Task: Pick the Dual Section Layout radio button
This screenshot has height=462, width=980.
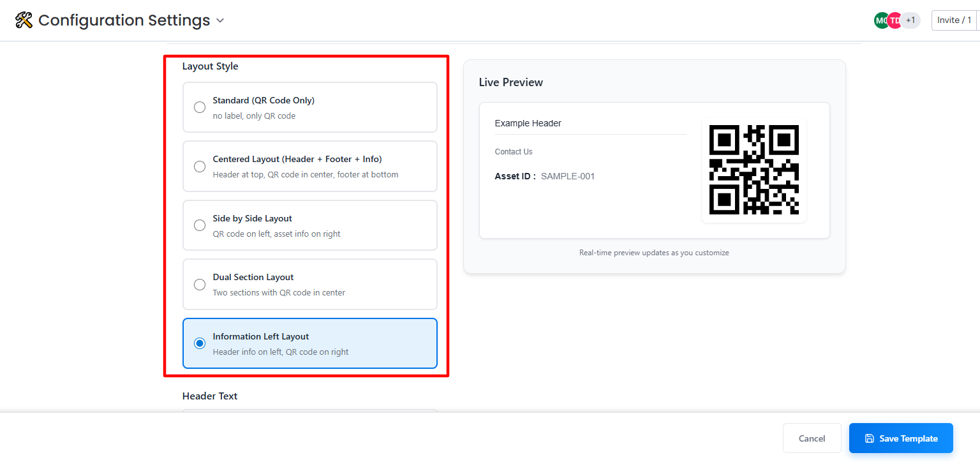Action: click(200, 285)
